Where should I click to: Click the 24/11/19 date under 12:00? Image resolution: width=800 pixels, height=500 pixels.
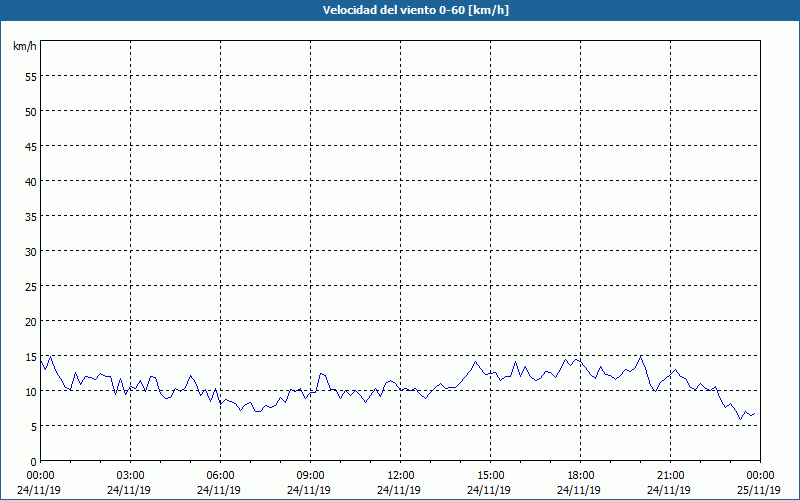pos(399,490)
